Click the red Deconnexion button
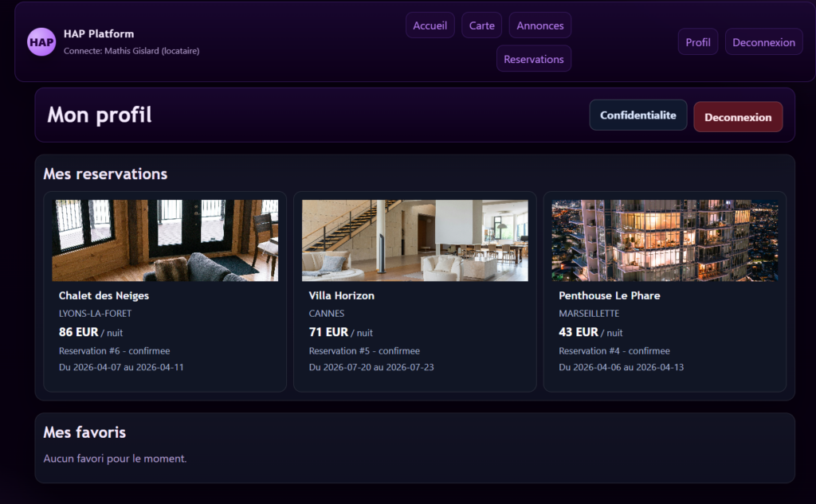Screen dimensions: 816x504 click(x=738, y=117)
